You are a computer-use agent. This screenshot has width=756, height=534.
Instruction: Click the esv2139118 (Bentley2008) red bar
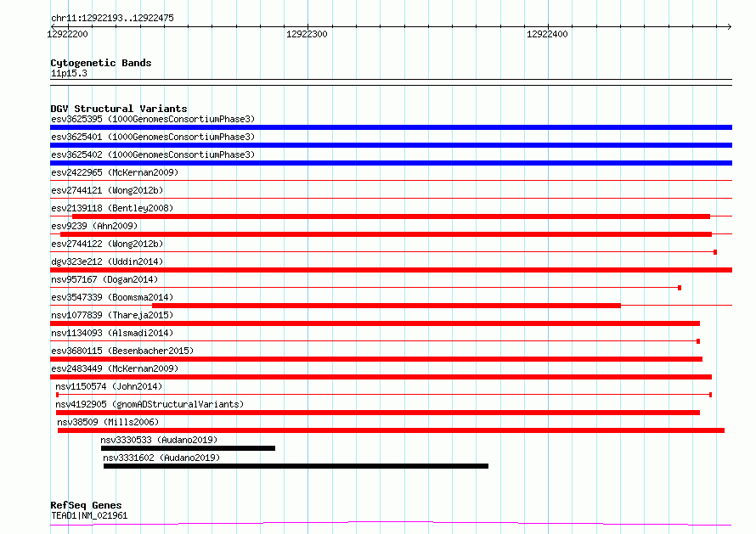point(391,216)
